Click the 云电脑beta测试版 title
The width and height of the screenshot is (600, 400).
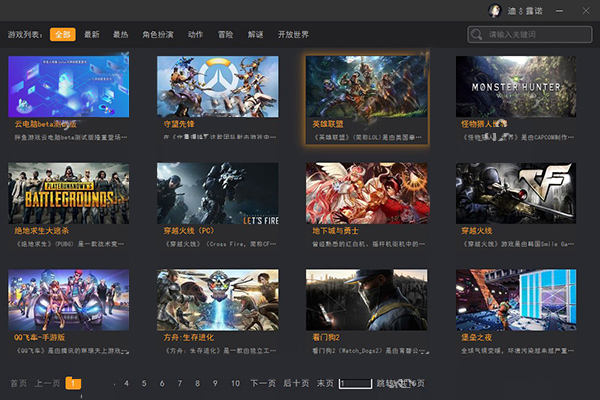click(46, 124)
